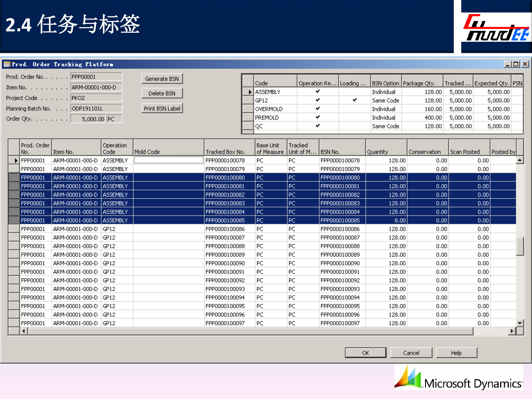Viewport: 532px width, 399px height.
Task: Open BSN Option cell for ASSEMBLY row
Action: [x=386, y=92]
